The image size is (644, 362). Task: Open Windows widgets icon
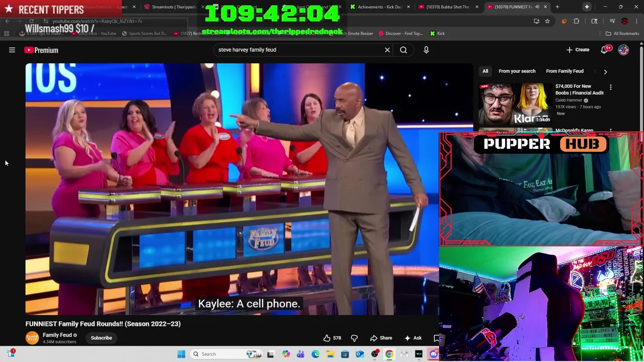click(11, 353)
